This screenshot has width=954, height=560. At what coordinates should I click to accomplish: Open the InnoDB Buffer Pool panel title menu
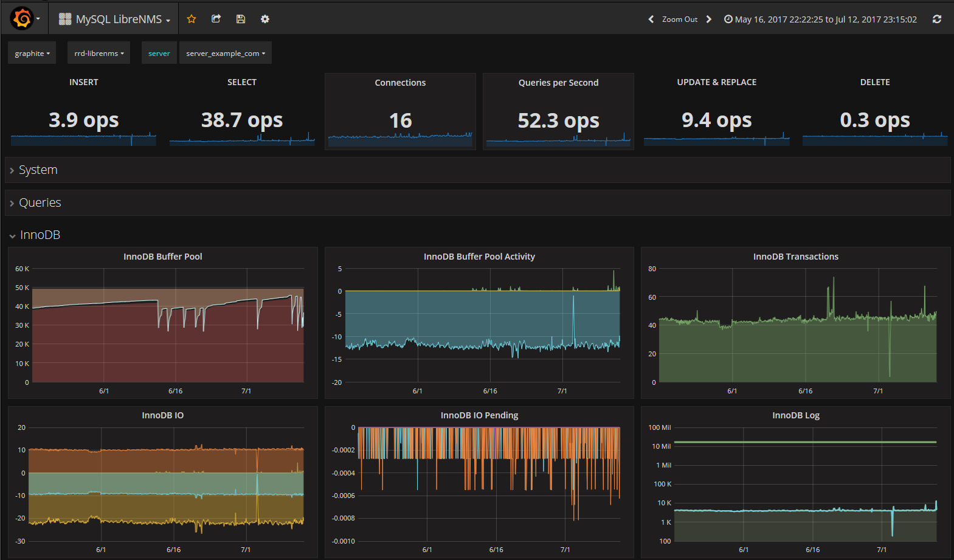(163, 257)
